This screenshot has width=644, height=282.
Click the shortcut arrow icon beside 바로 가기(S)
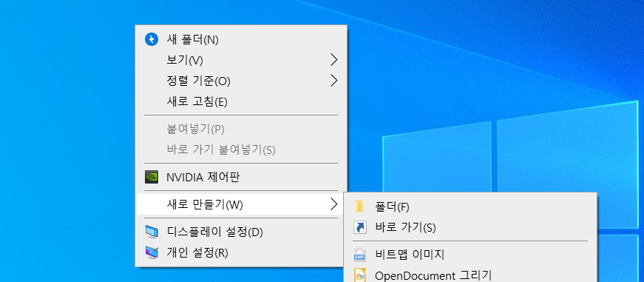(360, 227)
